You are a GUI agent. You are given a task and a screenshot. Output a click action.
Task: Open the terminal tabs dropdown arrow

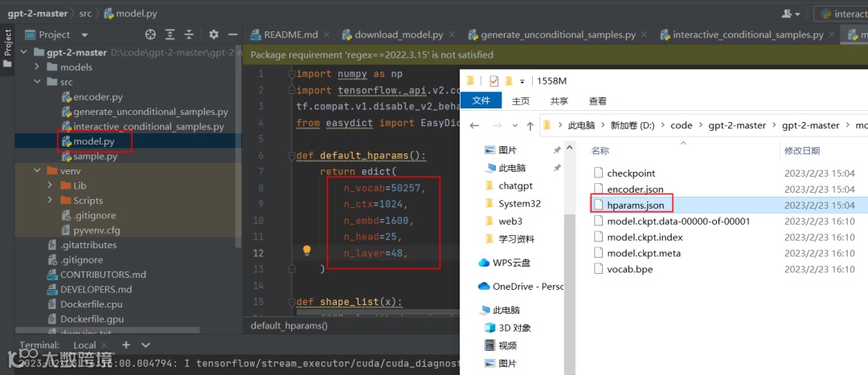pos(145,345)
